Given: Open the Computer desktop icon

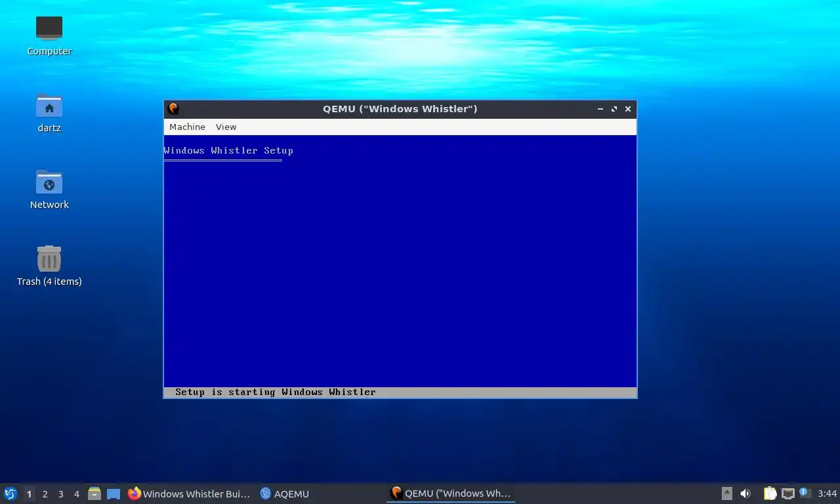Looking at the screenshot, I should [x=49, y=36].
